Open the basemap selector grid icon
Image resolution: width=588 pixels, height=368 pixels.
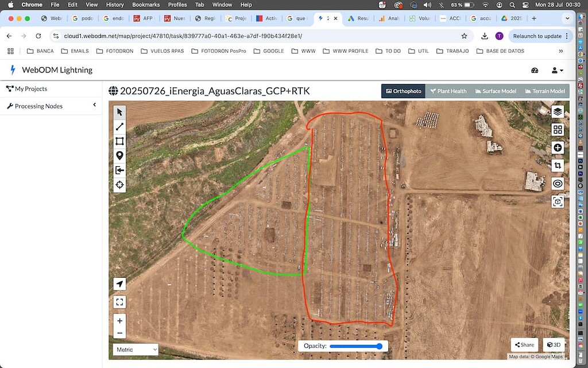(x=558, y=129)
